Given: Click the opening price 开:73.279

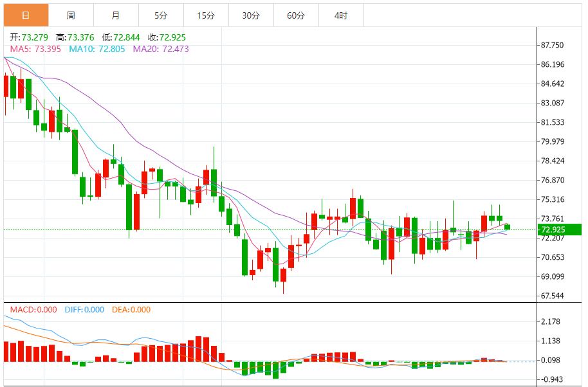Looking at the screenshot, I should tap(29, 37).
